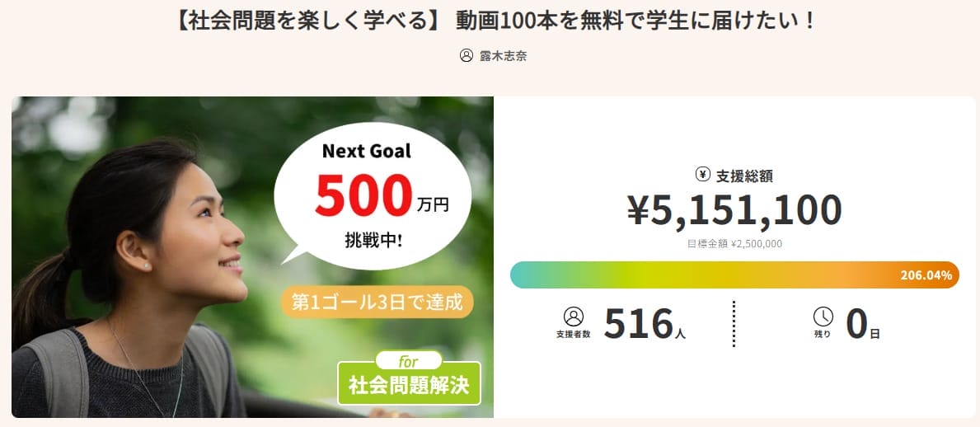Click the 挑戦中! text in the bubble
Viewport: 980px width, 427px height.
(x=373, y=241)
